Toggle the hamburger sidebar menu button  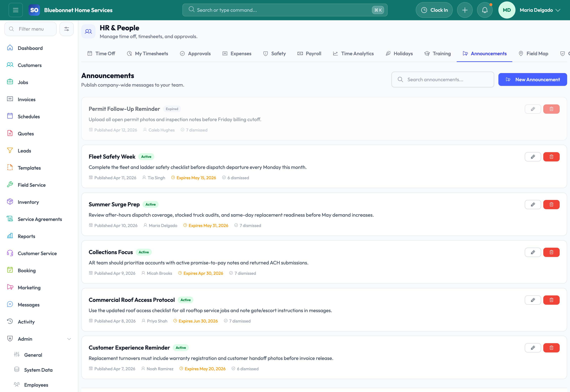click(16, 10)
